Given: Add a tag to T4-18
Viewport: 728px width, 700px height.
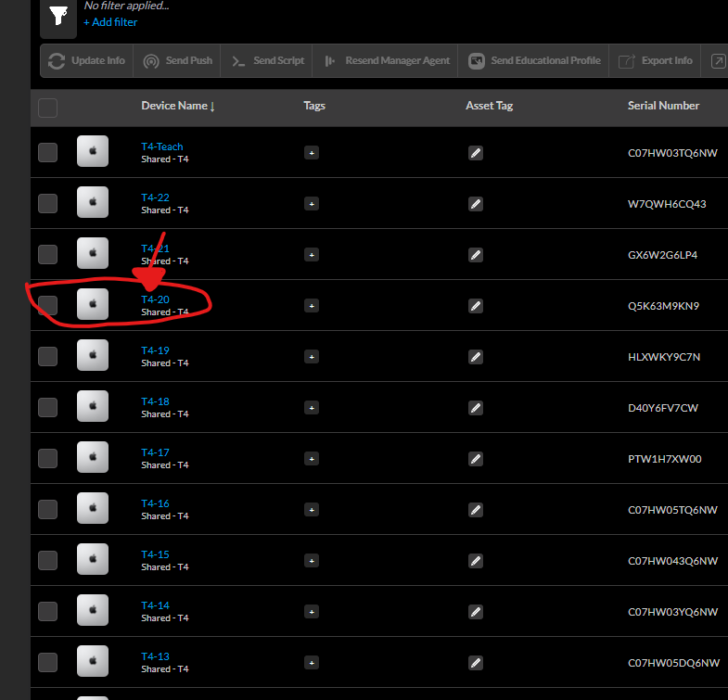Looking at the screenshot, I should click(x=312, y=408).
